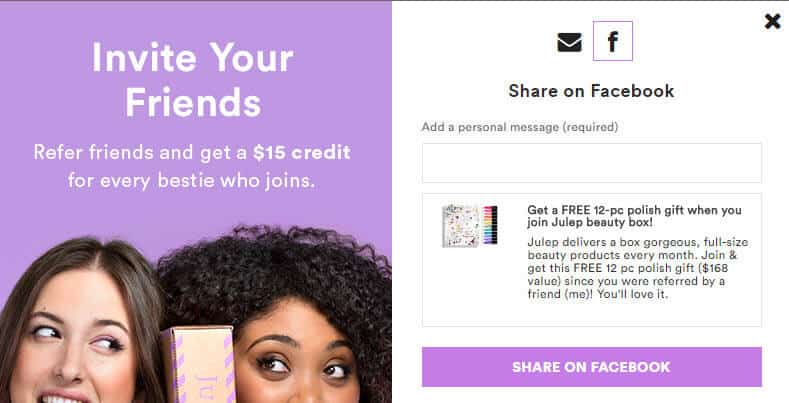Click the purple SHARE ON FACEBOOK button
Image resolution: width=789 pixels, height=403 pixels.
click(x=592, y=367)
